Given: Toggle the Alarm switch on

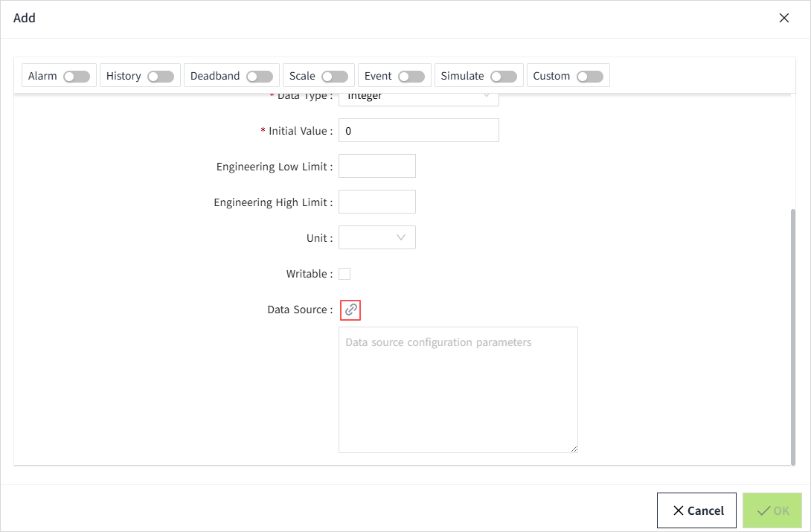Looking at the screenshot, I should click(77, 77).
